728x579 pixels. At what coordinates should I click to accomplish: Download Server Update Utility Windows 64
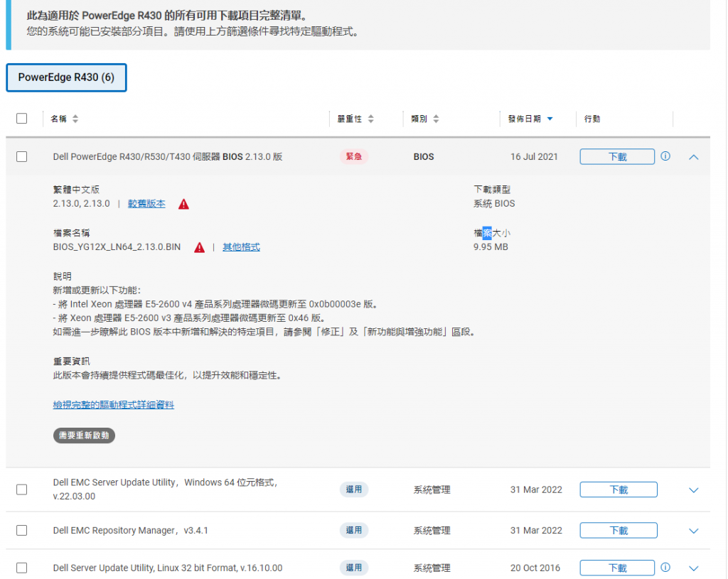tap(619, 489)
